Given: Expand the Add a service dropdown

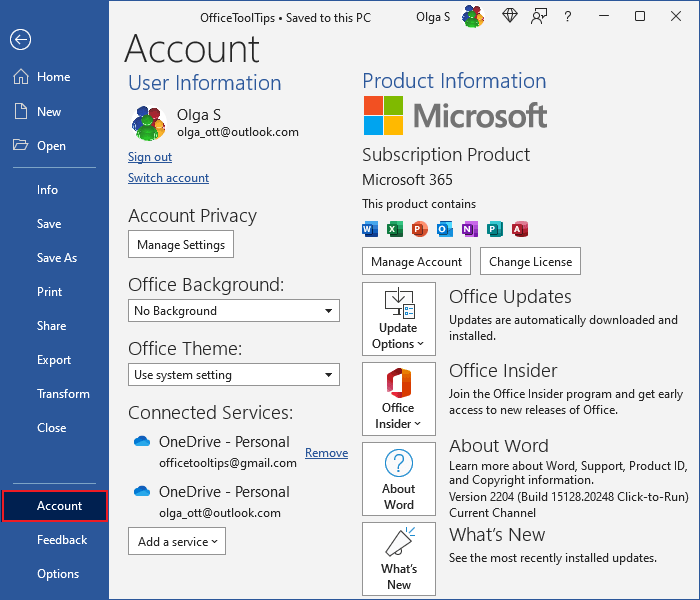Looking at the screenshot, I should [x=177, y=542].
